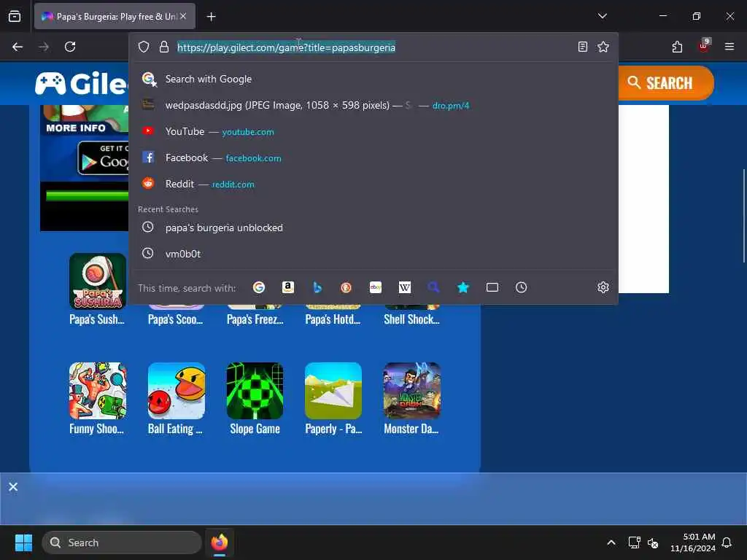Screen dimensions: 747x560
Task: Click the MORE INFO banner
Action: (76, 128)
